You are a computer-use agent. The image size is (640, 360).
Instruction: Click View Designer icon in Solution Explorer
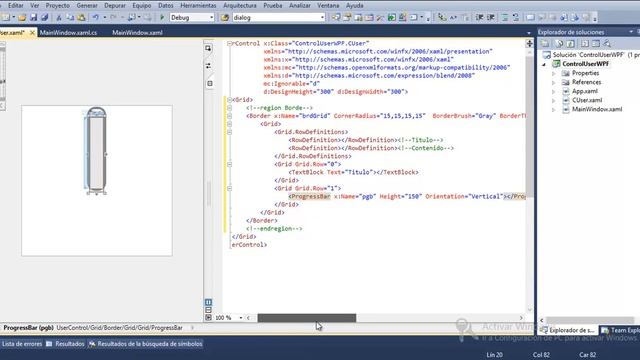click(x=596, y=43)
